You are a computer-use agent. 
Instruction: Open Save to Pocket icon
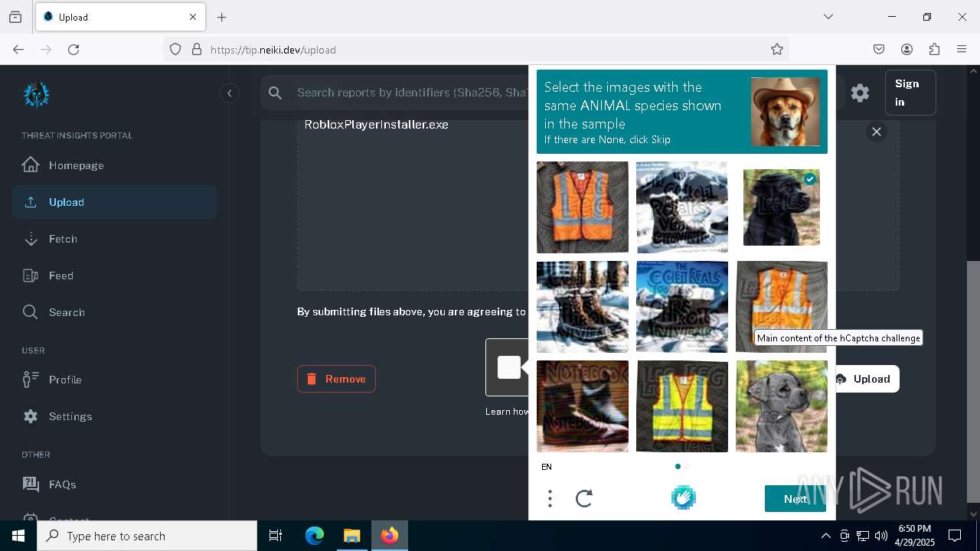coord(879,50)
